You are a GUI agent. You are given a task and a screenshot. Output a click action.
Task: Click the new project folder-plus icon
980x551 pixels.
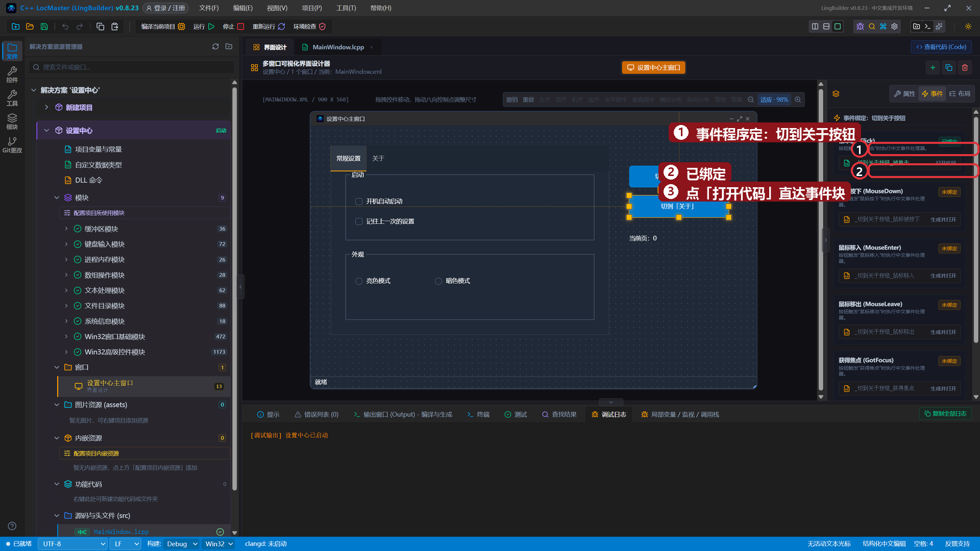pyautogui.click(x=15, y=27)
